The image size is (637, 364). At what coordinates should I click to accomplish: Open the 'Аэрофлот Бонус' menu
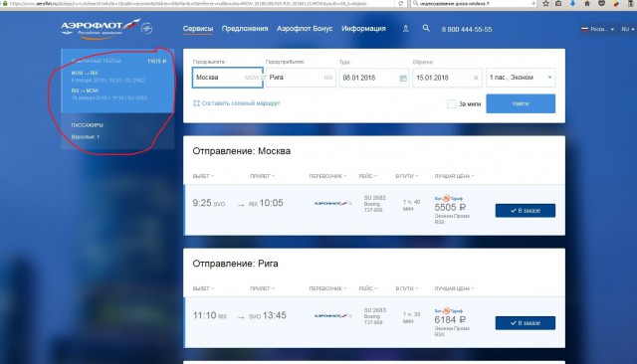[305, 29]
